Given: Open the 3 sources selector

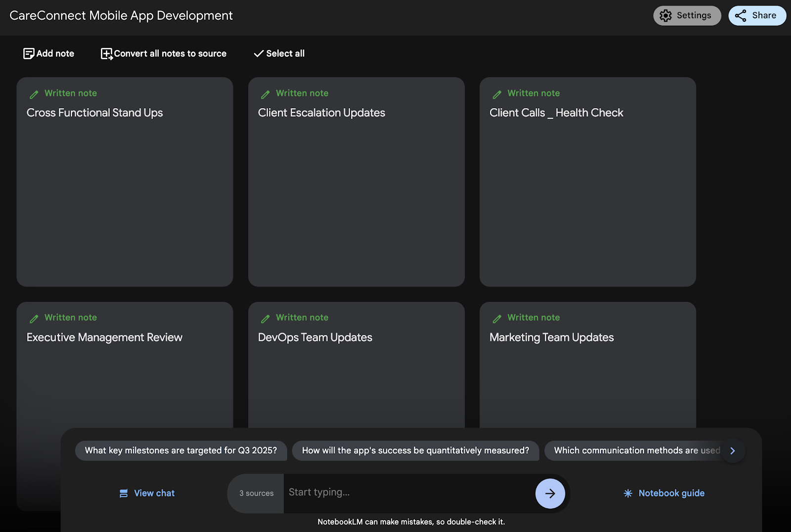Looking at the screenshot, I should (x=256, y=493).
